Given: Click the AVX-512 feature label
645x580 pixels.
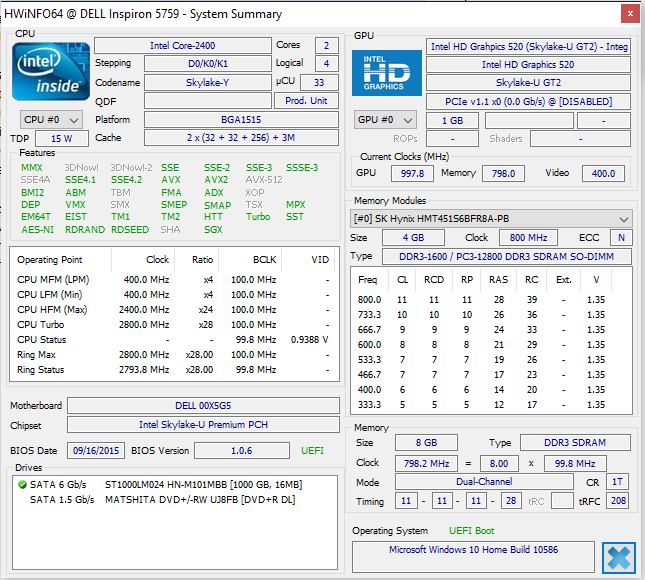Looking at the screenshot, I should [x=264, y=180].
